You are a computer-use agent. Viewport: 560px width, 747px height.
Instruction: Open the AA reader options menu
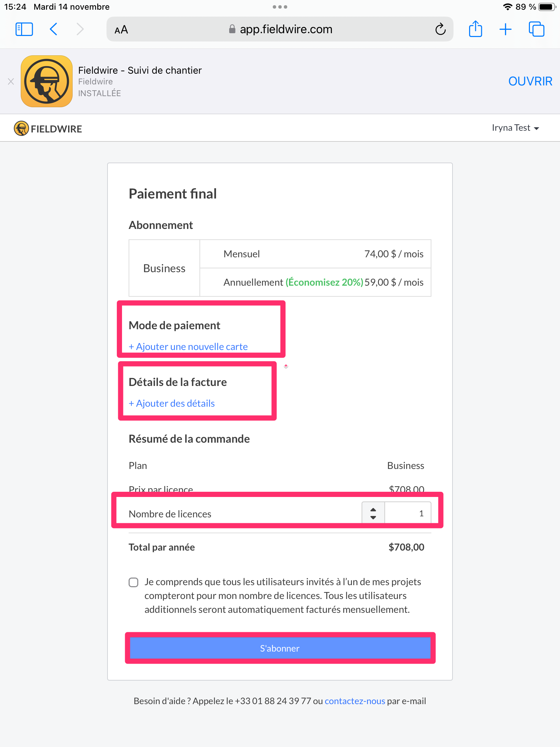pos(121,30)
